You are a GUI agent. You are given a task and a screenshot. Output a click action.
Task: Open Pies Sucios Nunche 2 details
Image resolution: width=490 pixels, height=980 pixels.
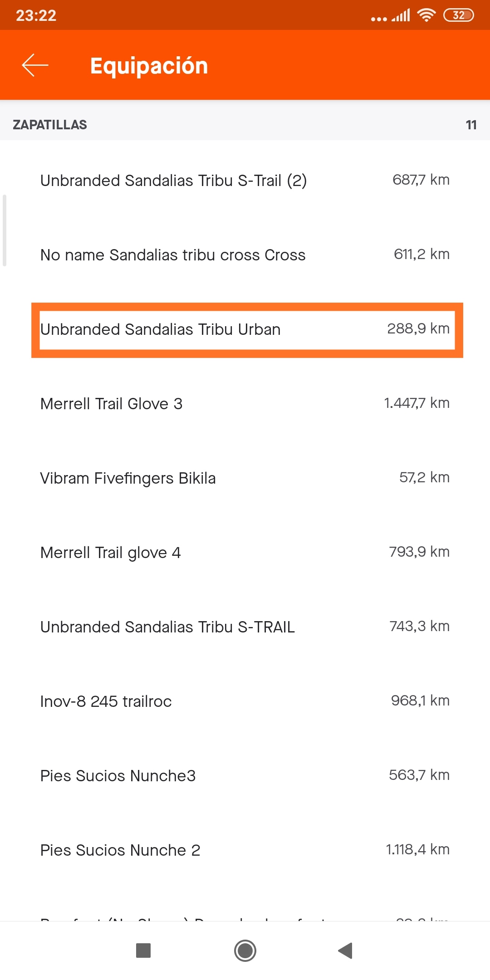tap(245, 850)
